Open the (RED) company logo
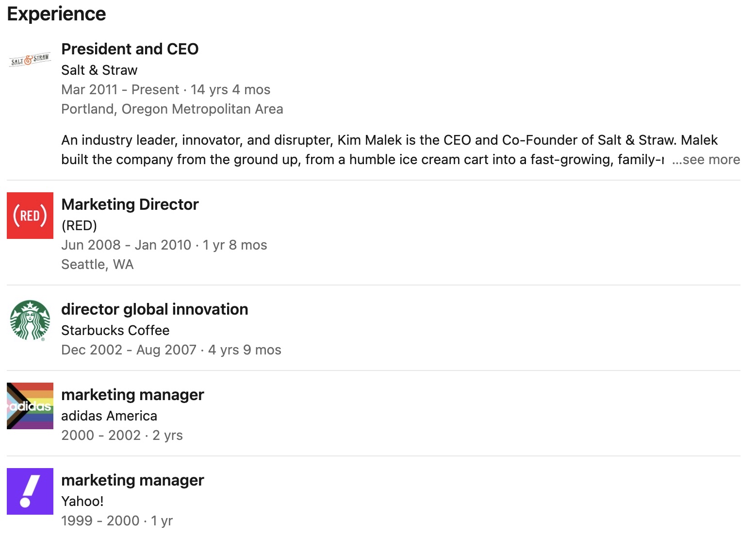This screenshot has height=538, width=756. [30, 216]
